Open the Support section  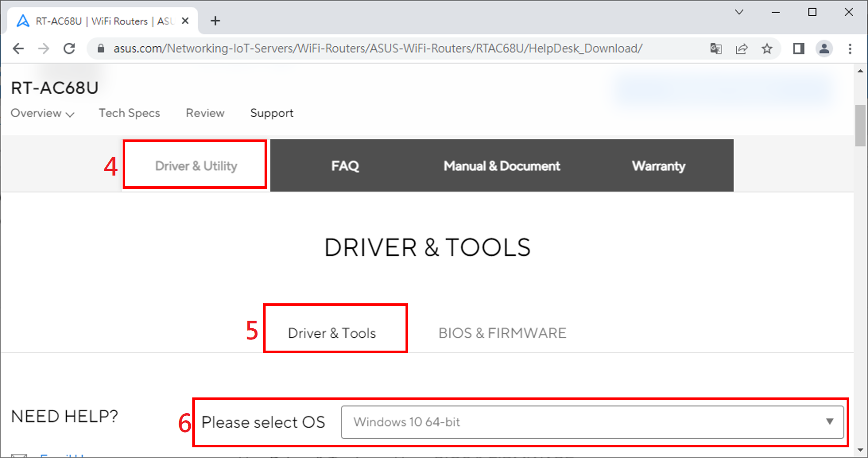tap(272, 113)
